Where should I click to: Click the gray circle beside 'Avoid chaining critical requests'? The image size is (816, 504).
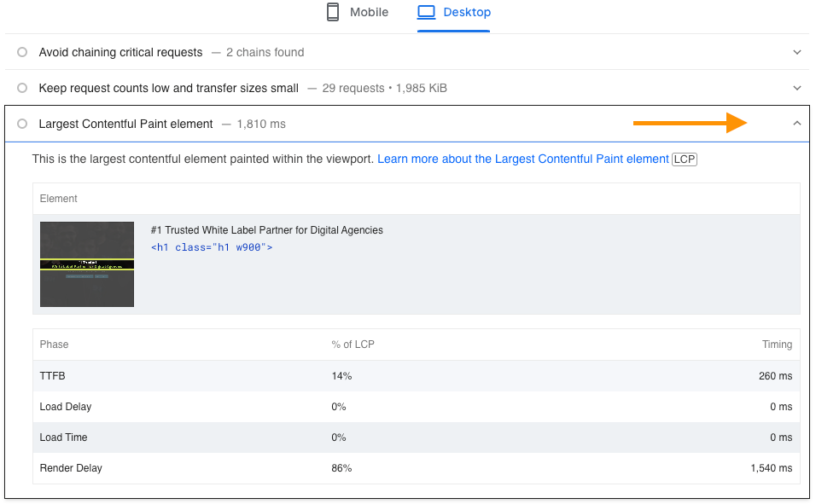click(22, 52)
